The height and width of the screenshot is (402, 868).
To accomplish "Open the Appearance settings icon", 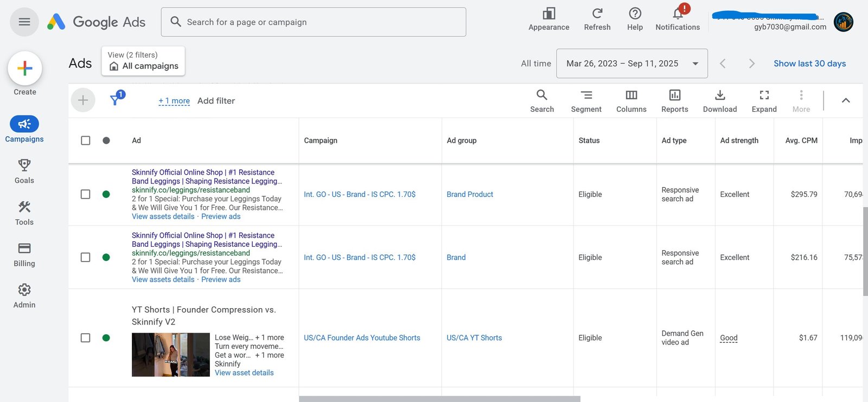I will [x=549, y=14].
